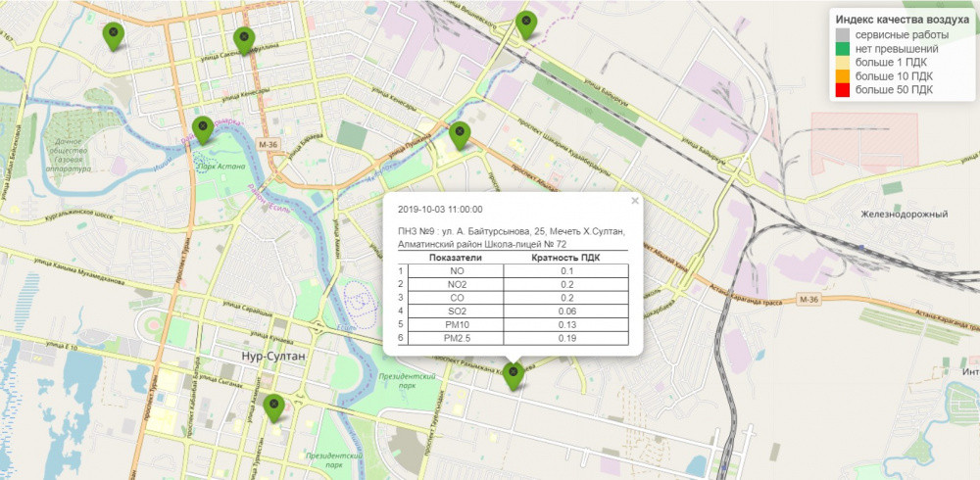
Task: Click gray 'сервисные работы' legend swatch
Action: click(841, 34)
